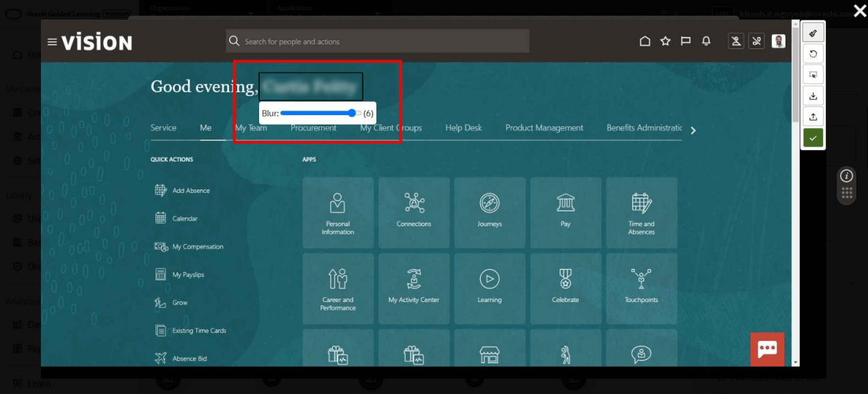Open the Connections app tile
Screen dimensions: 868x394
(414, 213)
